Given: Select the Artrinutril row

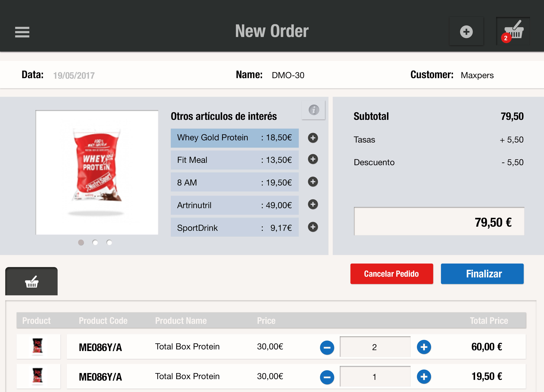Looking at the screenshot, I should click(235, 205).
